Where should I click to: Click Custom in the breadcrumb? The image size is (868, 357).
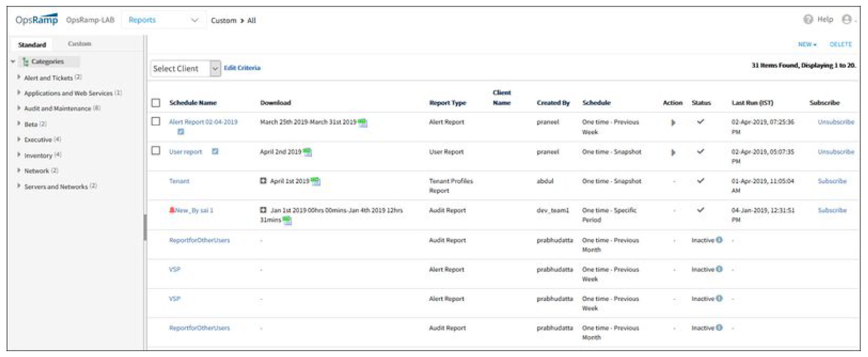pos(223,20)
